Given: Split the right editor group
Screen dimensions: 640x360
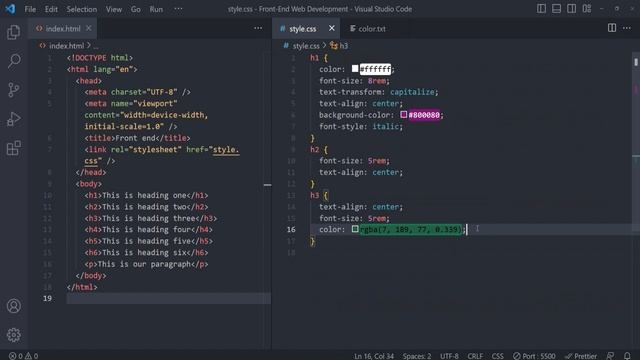Looking at the screenshot, I should 612,28.
